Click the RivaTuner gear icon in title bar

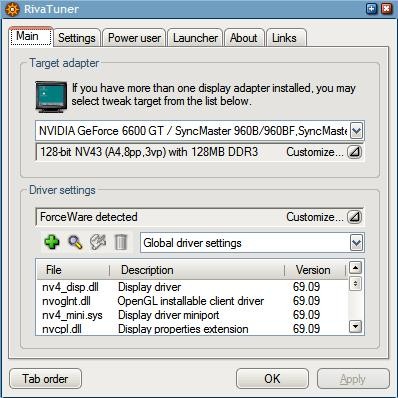12,9
